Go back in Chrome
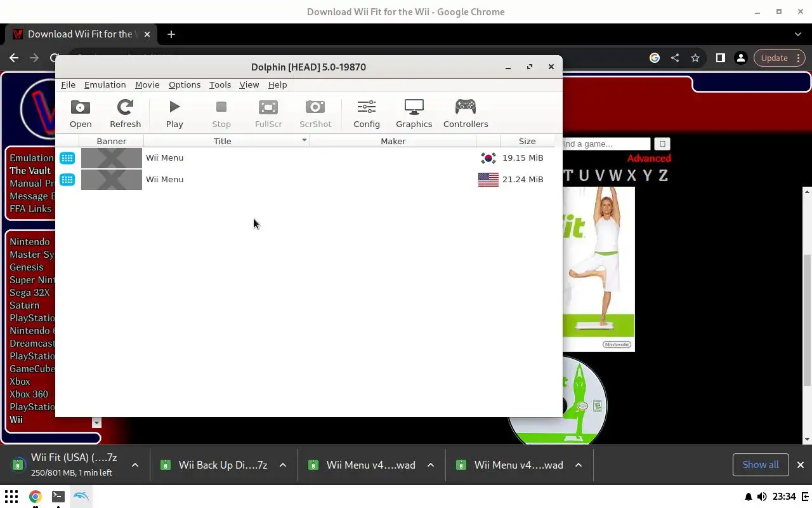The image size is (812, 508). 14,58
